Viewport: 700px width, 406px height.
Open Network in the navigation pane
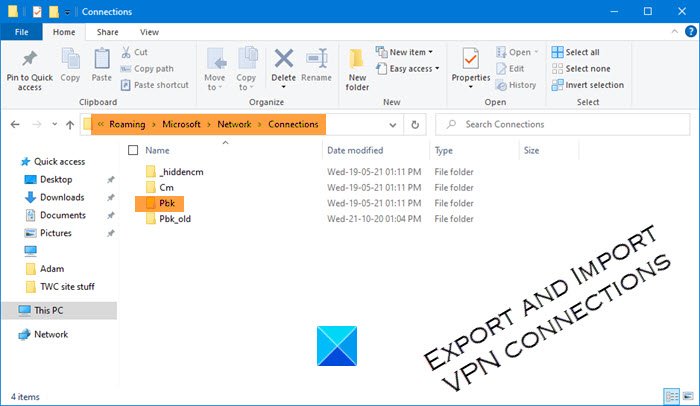tap(43, 335)
